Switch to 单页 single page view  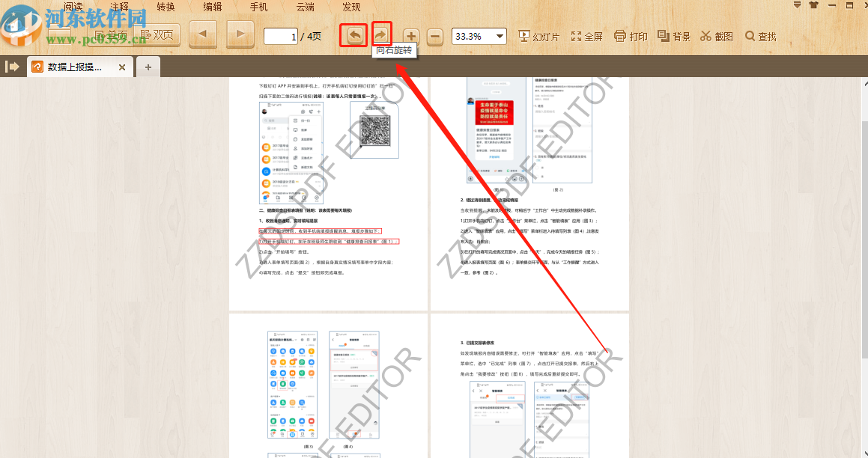pyautogui.click(x=111, y=35)
